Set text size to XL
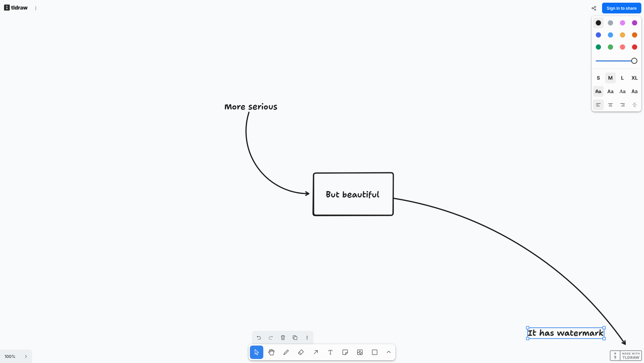Viewport: 644px width, 363px height. point(634,78)
